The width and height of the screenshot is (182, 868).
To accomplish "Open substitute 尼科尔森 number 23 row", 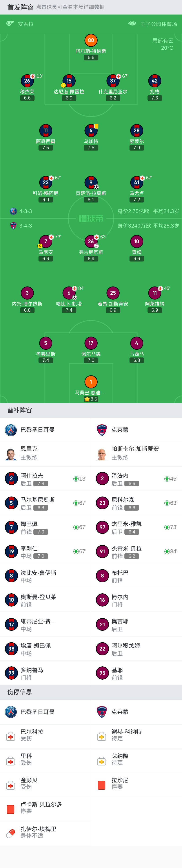I will tap(136, 503).
